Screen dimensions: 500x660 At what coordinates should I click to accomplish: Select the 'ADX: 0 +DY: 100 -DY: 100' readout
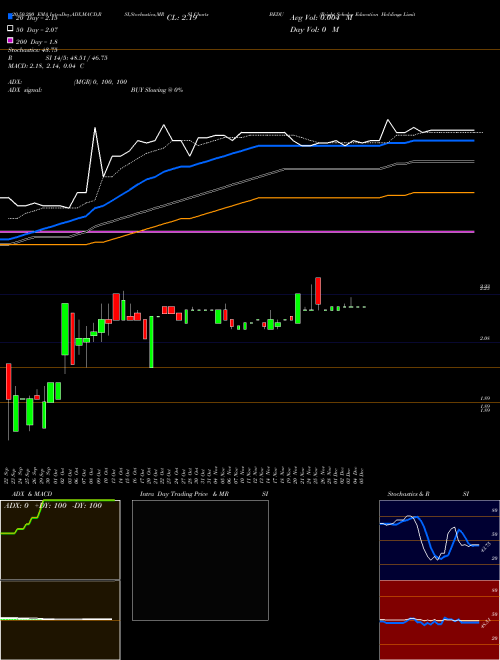click(x=53, y=506)
